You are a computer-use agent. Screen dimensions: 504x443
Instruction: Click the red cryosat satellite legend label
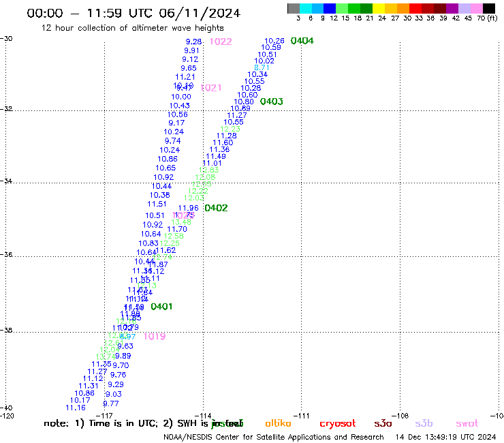pyautogui.click(x=338, y=424)
